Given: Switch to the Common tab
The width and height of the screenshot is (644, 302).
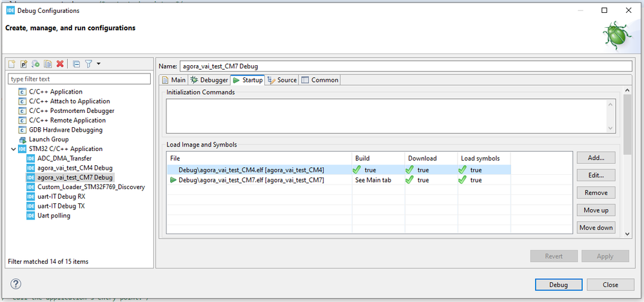Looking at the screenshot, I should 320,80.
